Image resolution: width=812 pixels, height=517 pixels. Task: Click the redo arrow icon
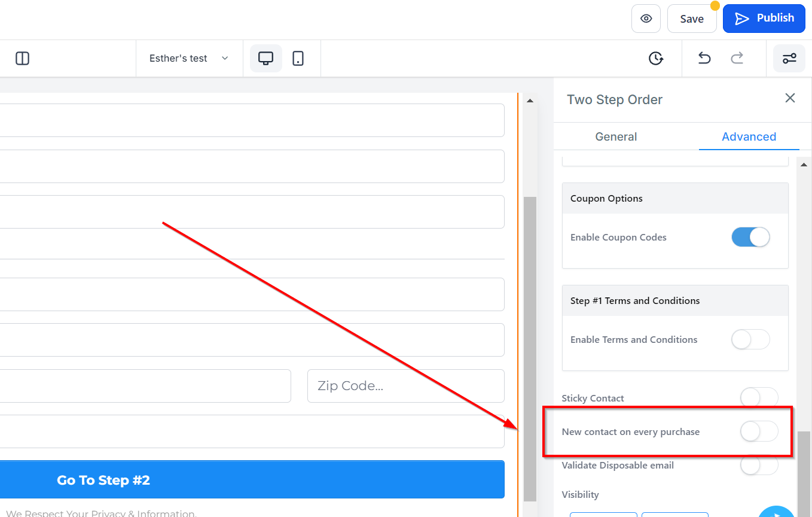(737, 58)
